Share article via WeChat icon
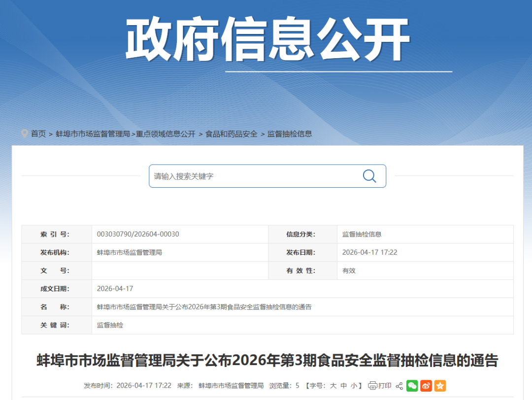 [x=412, y=386]
